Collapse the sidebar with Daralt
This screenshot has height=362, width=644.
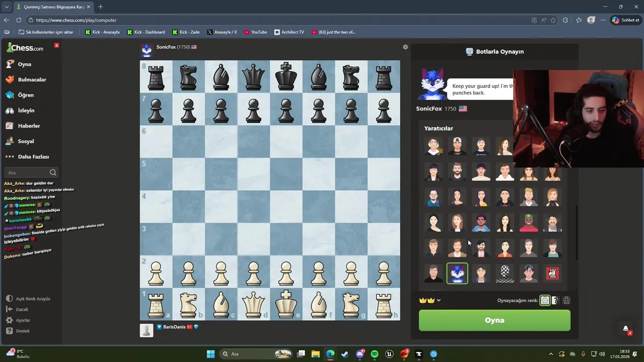pyautogui.click(x=17, y=309)
